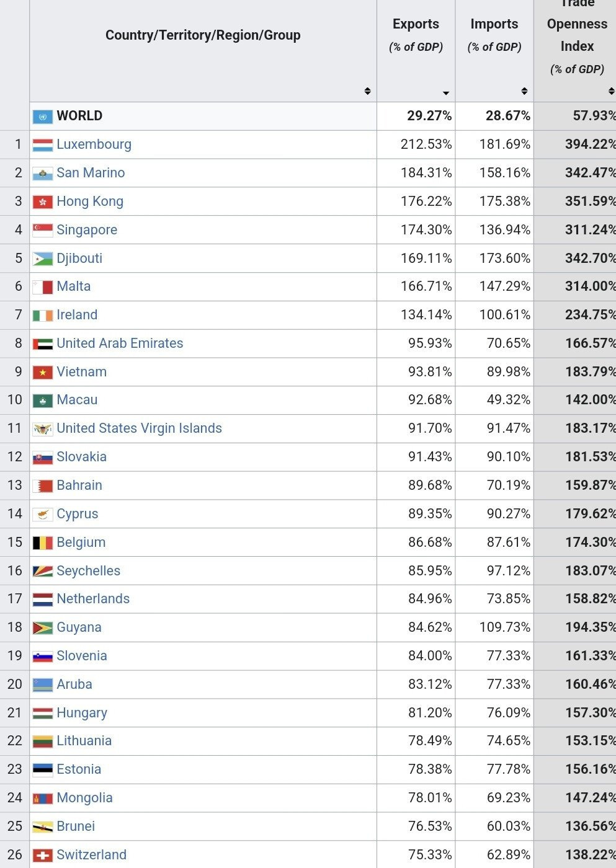This screenshot has height=868, width=616.
Task: Click the Seychelles flag icon
Action: (x=43, y=572)
